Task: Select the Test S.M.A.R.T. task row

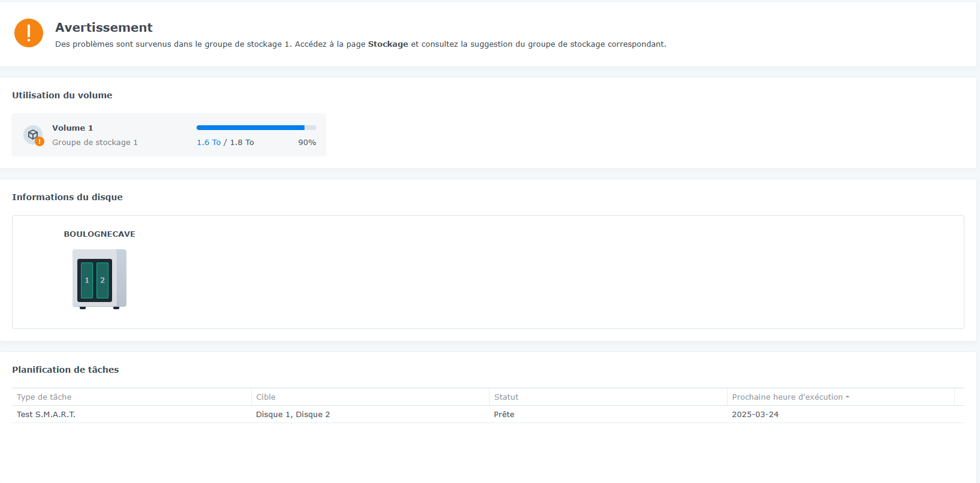Action: 488,414
